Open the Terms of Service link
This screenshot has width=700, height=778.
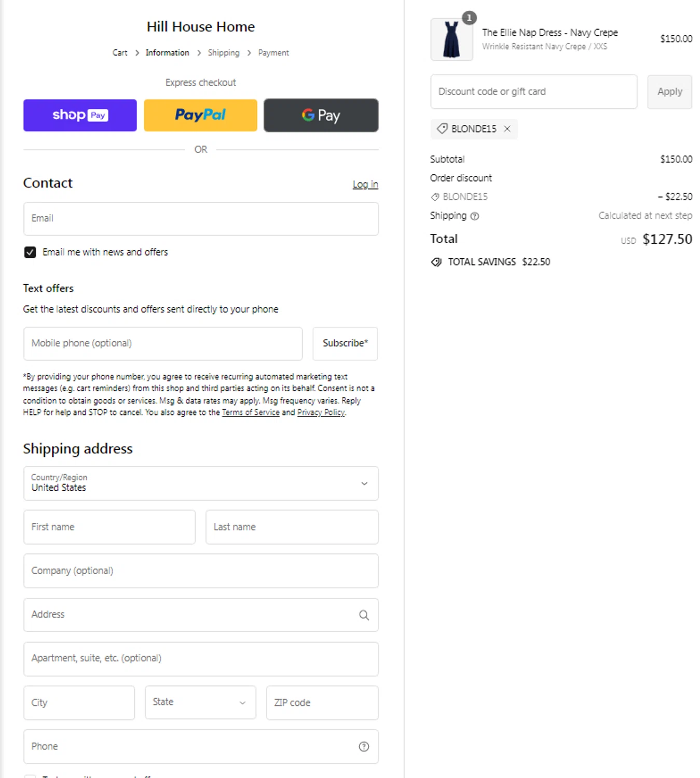tap(251, 412)
